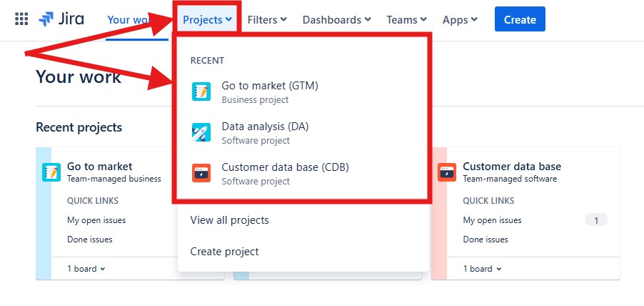644x306 pixels.
Task: Click Customer data base card project icon
Action: (x=447, y=172)
